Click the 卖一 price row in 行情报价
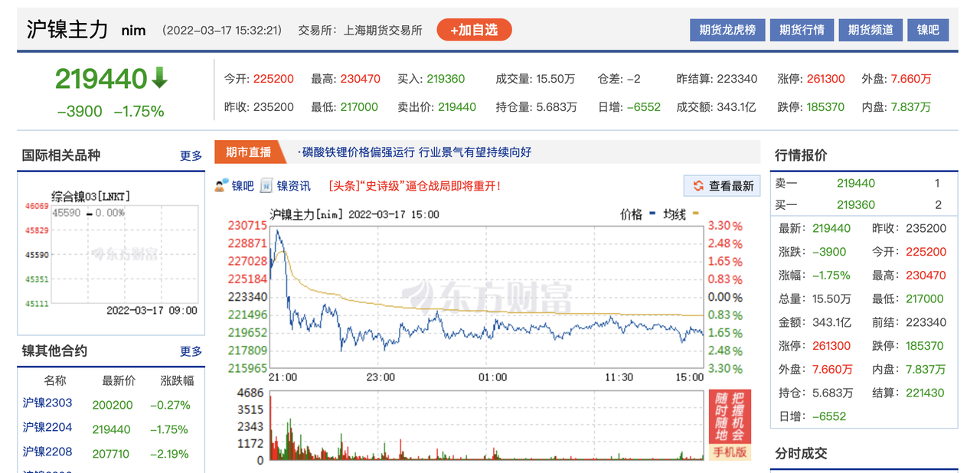Image resolution: width=980 pixels, height=473 pixels. point(864,183)
